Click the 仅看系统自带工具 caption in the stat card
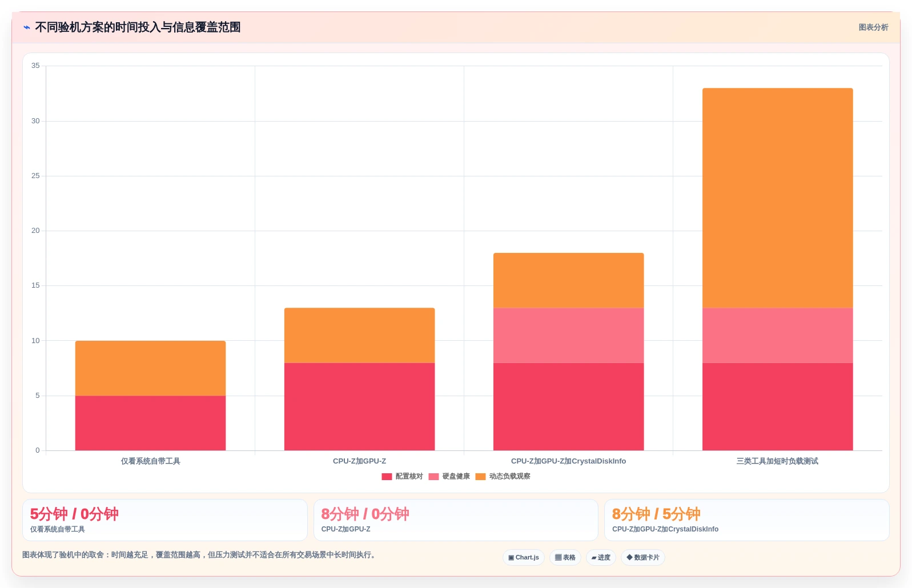The image size is (912, 588). [x=57, y=529]
